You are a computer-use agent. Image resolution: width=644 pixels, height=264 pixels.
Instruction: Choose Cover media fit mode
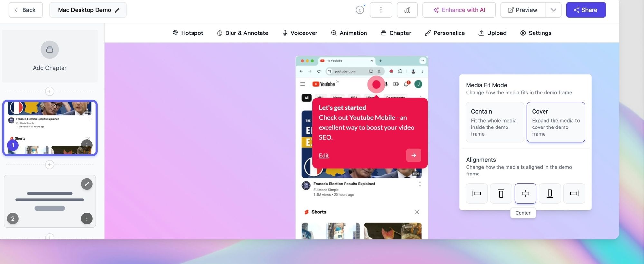tap(556, 122)
